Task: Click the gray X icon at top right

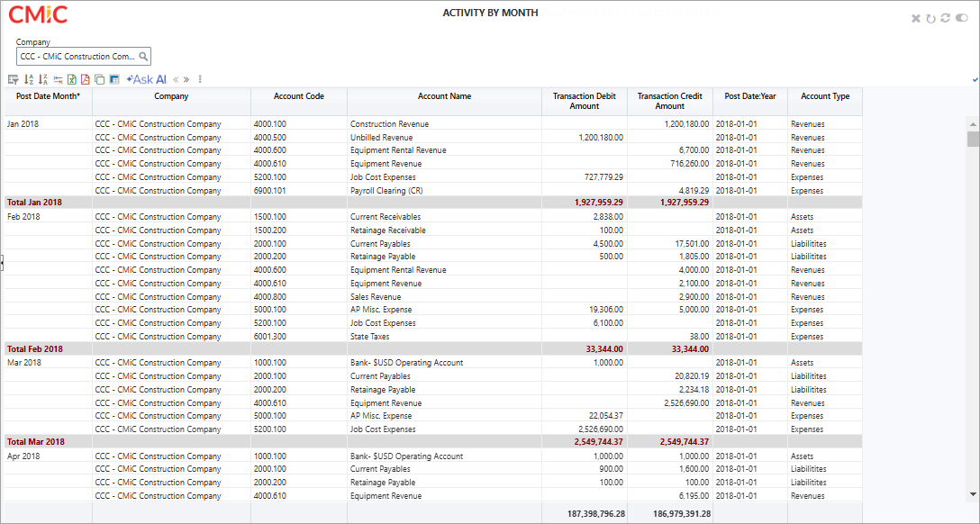Action: click(916, 18)
